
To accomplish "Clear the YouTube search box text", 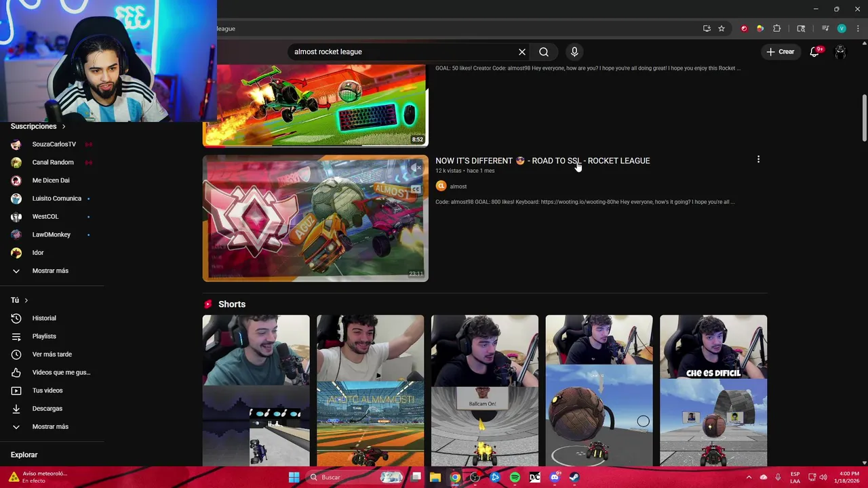I will click(522, 52).
